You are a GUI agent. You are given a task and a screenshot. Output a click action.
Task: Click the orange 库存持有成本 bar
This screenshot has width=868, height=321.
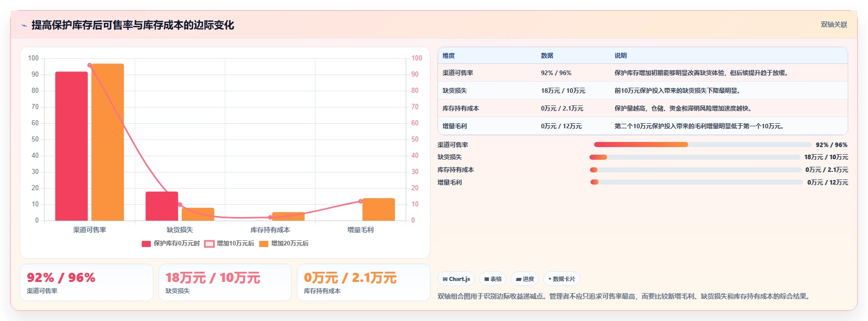[x=288, y=217]
